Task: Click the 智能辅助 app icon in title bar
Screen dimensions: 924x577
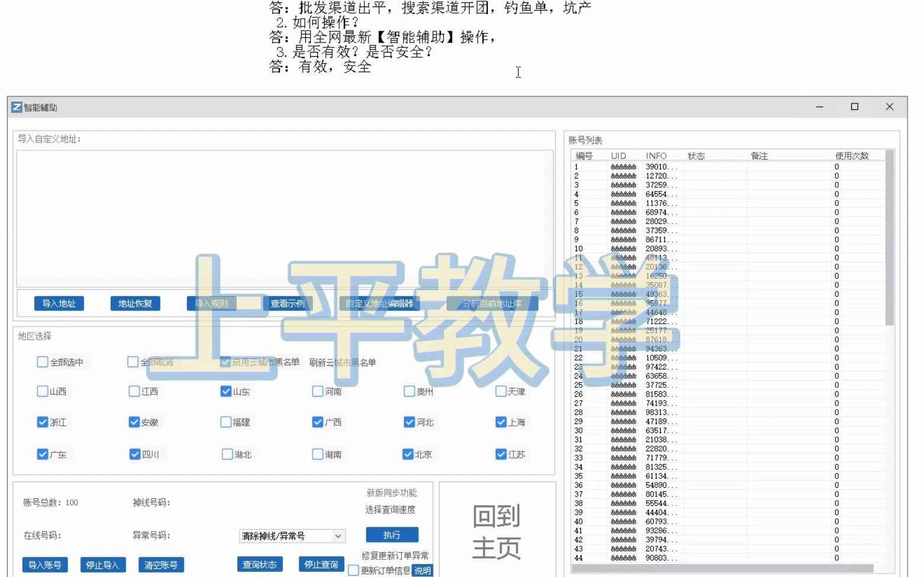Action: point(17,107)
